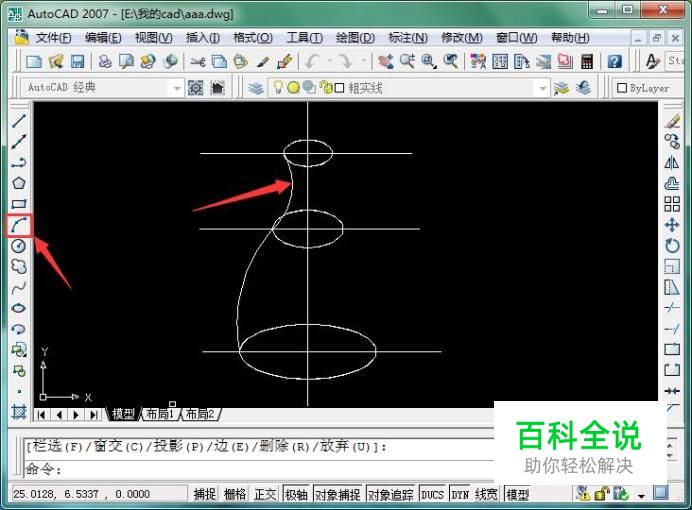Select the Offset modify tool
692x510 pixels.
click(672, 183)
